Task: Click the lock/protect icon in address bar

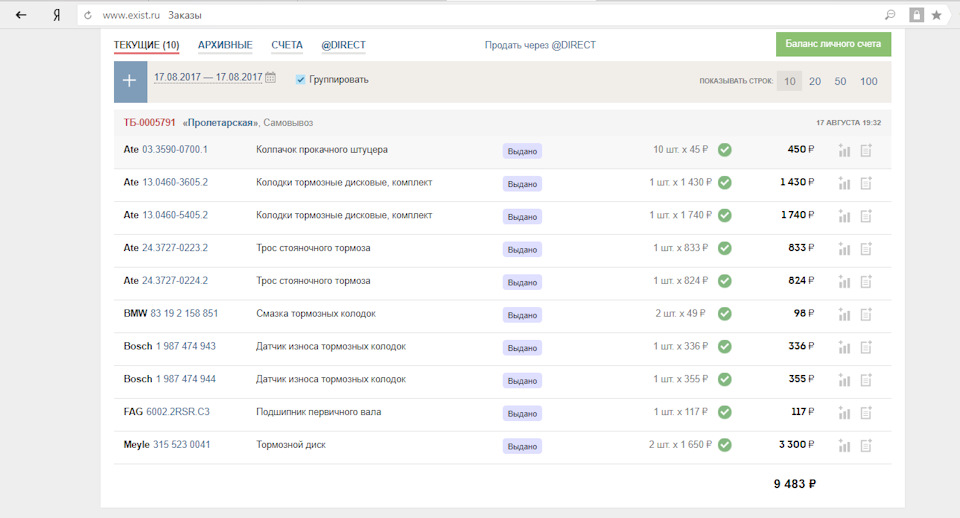Action: (x=916, y=15)
